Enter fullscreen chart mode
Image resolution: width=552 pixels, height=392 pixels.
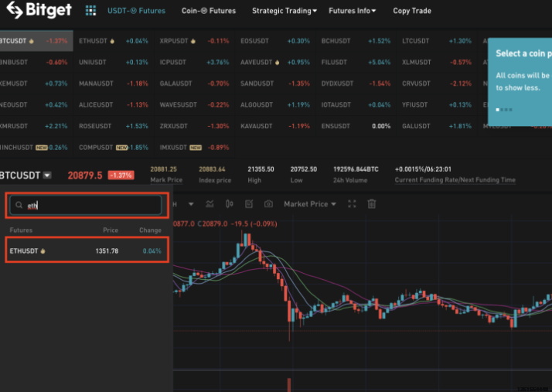(352, 204)
